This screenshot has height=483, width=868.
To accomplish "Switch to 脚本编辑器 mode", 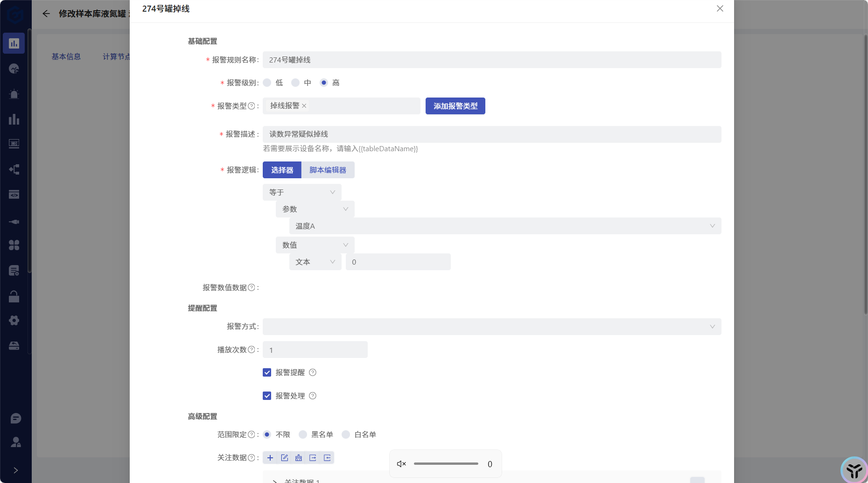I will pos(328,169).
